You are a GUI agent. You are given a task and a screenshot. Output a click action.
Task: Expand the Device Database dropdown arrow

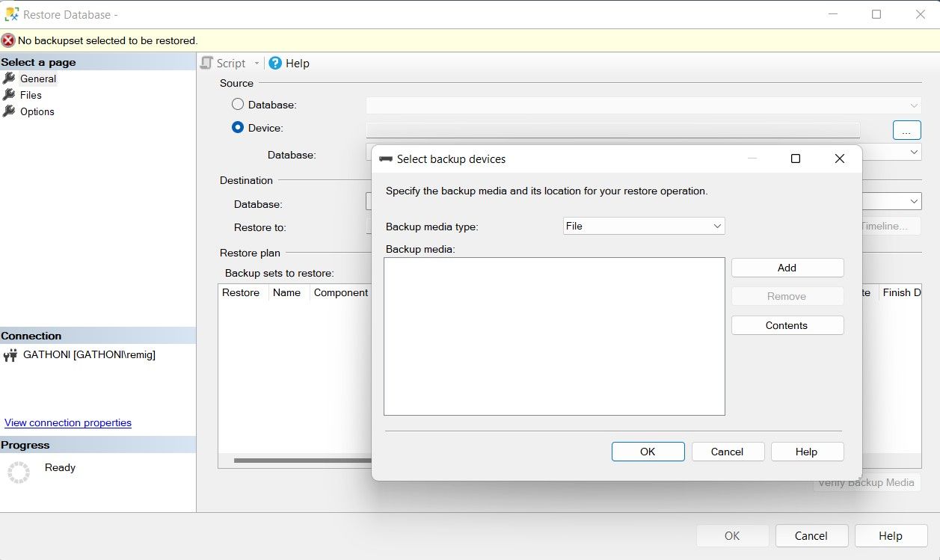coord(914,151)
